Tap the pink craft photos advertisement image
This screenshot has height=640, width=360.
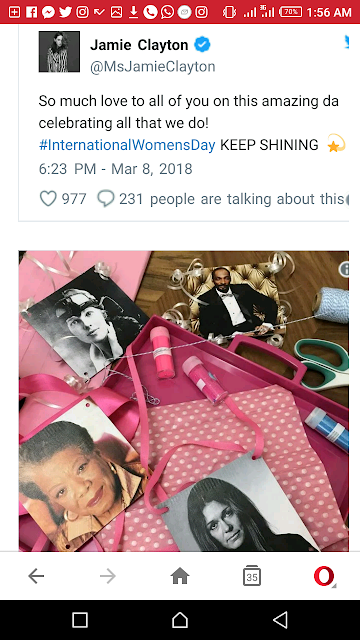coord(184,401)
